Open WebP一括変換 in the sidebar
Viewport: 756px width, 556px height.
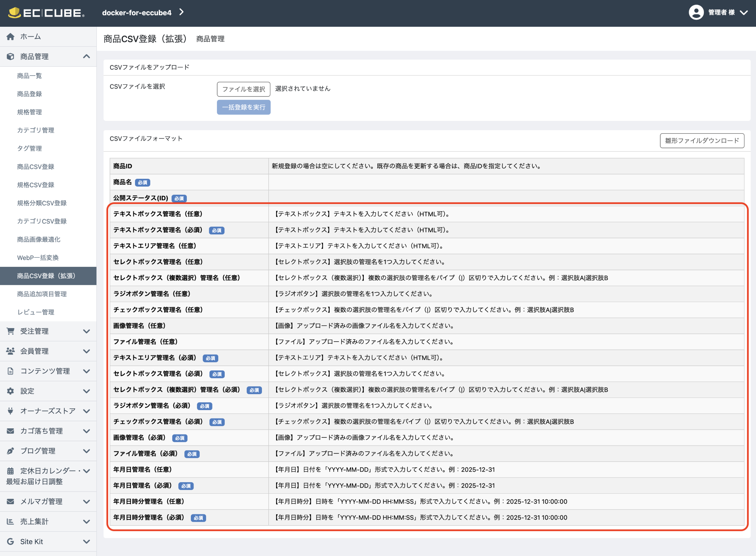pyautogui.click(x=48, y=258)
